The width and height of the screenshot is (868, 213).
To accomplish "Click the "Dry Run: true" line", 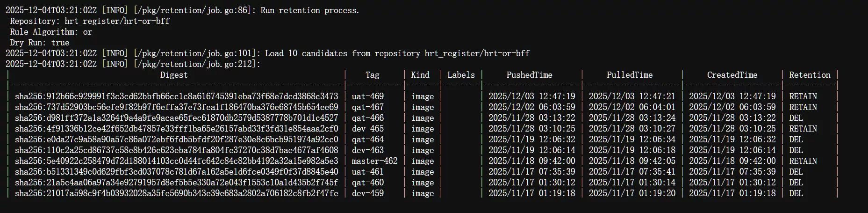I will (x=40, y=43).
